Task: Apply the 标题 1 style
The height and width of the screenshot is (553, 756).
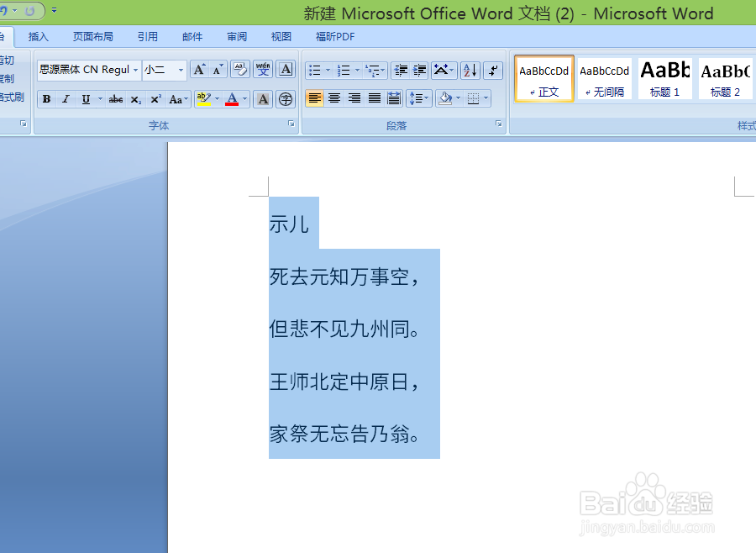Action: pyautogui.click(x=665, y=79)
